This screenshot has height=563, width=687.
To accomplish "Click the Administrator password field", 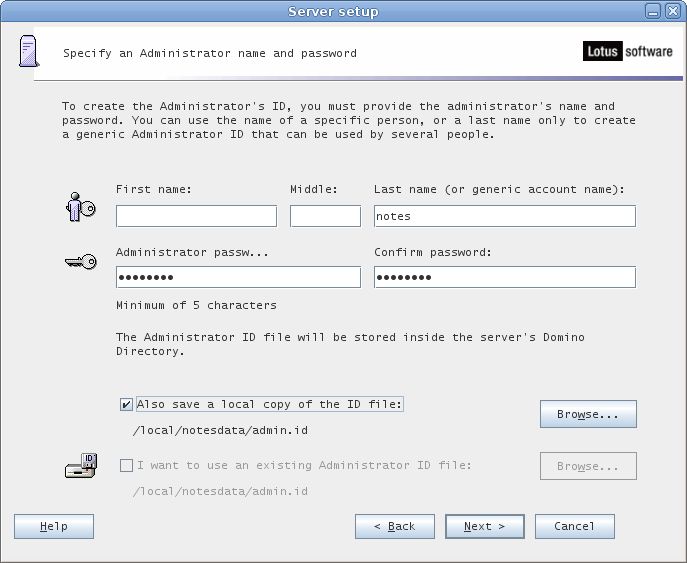I will (238, 277).
